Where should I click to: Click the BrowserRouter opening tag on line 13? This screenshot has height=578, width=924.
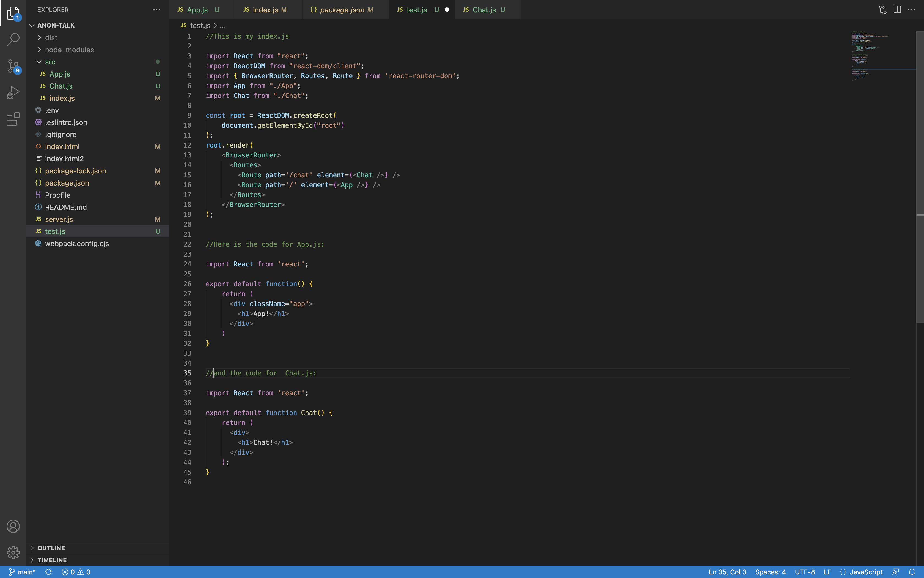[251, 155]
